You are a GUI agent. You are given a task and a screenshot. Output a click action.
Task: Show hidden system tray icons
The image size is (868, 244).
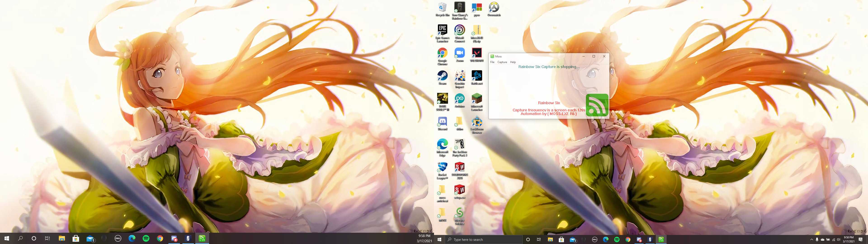pyautogui.click(x=811, y=240)
